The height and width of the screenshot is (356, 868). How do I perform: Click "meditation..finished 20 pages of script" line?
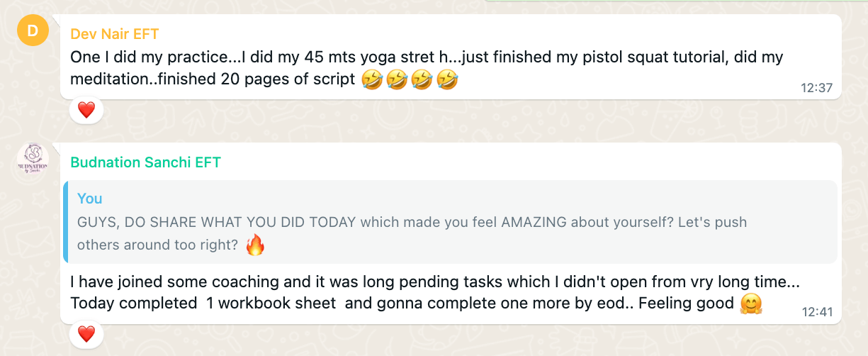pos(213,79)
